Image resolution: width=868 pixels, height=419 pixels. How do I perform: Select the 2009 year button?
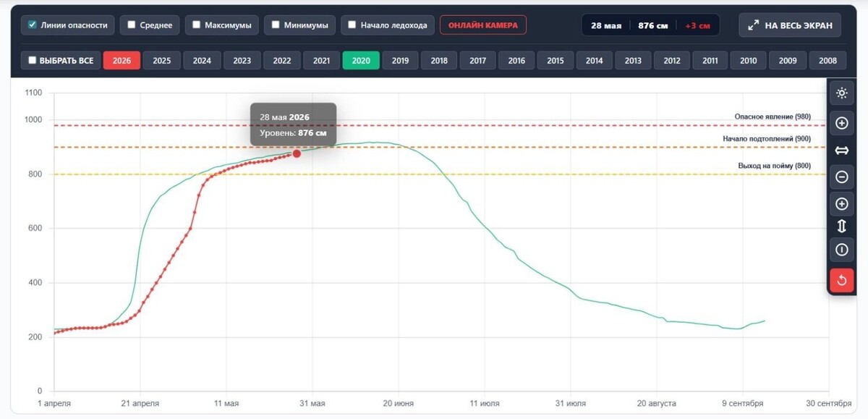[788, 61]
